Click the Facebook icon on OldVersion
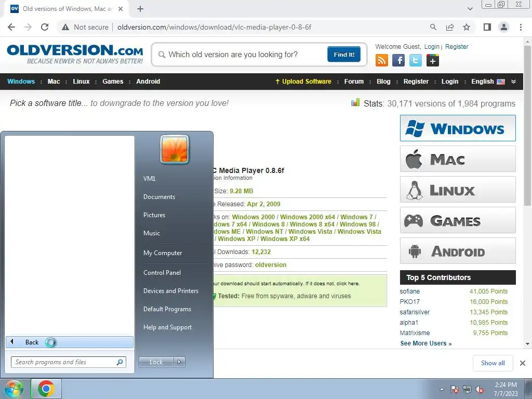The height and width of the screenshot is (399, 532). click(398, 60)
